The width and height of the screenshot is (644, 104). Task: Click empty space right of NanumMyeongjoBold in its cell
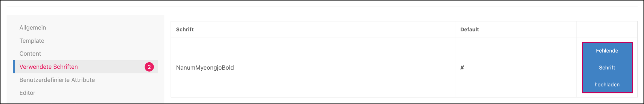[x=335, y=68]
